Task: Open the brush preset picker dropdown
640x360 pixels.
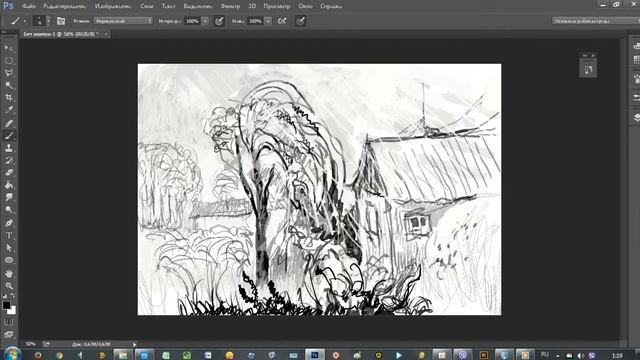Action: 49,21
